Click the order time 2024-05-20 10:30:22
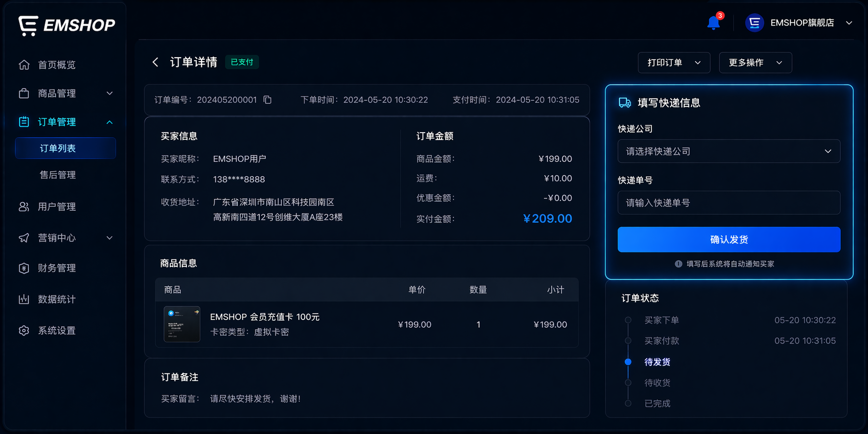868x434 pixels. (x=386, y=100)
